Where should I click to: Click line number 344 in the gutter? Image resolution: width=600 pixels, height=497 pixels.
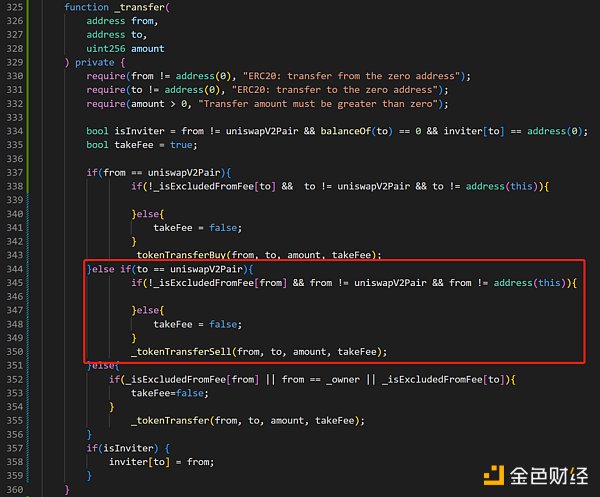pos(15,269)
